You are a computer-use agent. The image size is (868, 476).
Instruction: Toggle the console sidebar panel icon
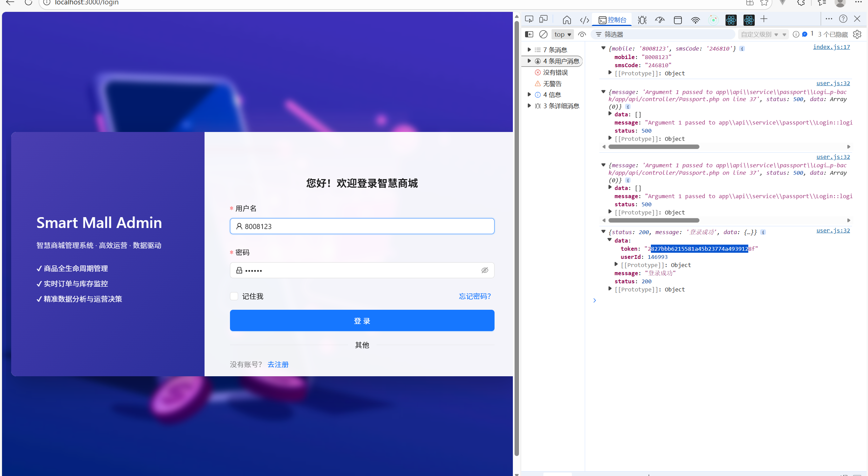click(x=529, y=34)
